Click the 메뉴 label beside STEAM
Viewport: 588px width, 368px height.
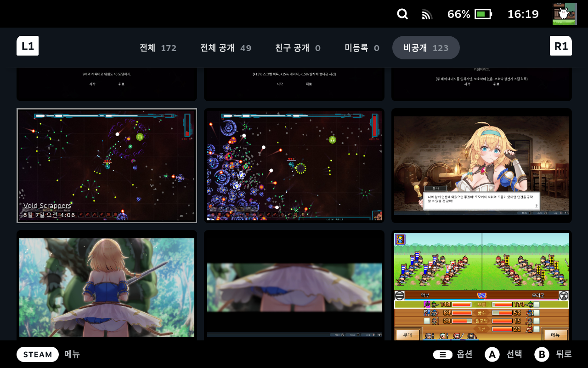72,354
